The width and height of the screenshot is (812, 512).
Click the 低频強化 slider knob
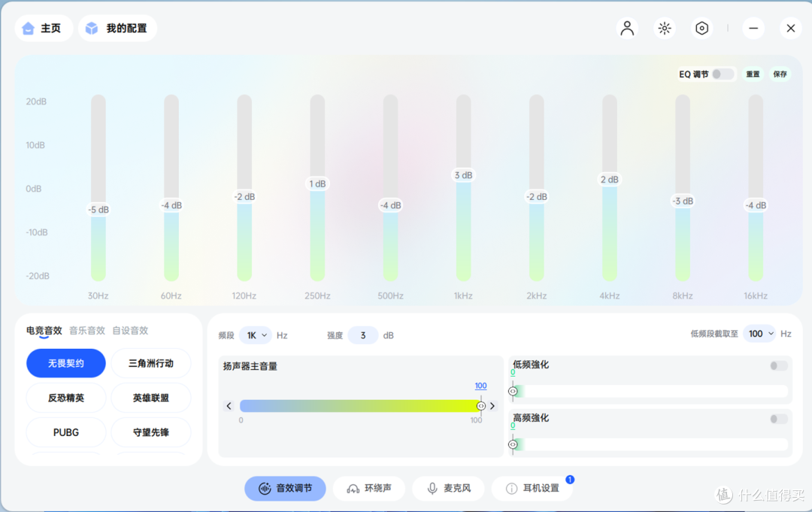[513, 392]
